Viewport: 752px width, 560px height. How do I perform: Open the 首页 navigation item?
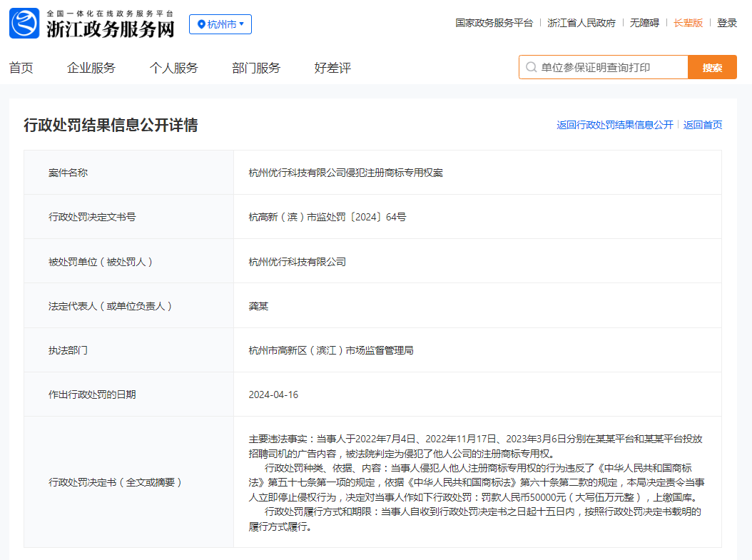coord(21,68)
